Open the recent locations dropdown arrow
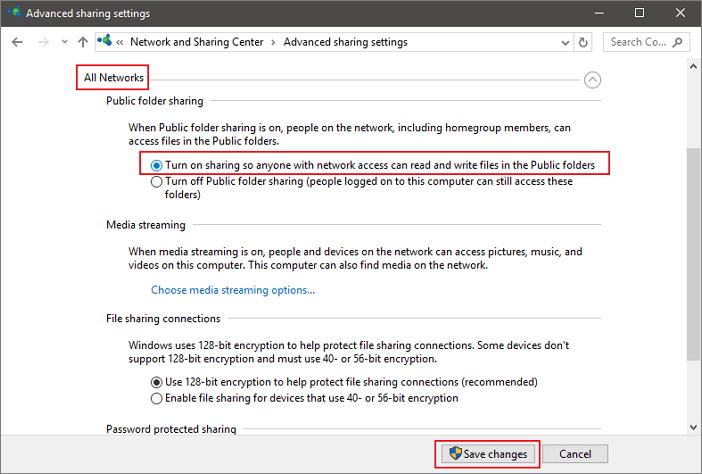 [x=63, y=43]
